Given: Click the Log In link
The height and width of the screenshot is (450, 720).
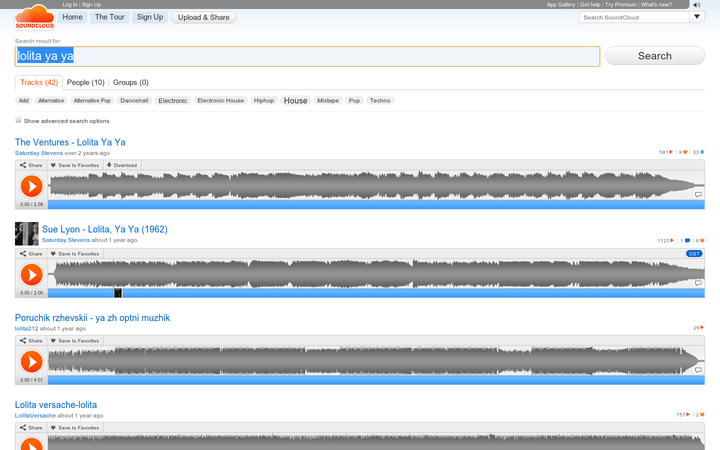Looking at the screenshot, I should [70, 5].
